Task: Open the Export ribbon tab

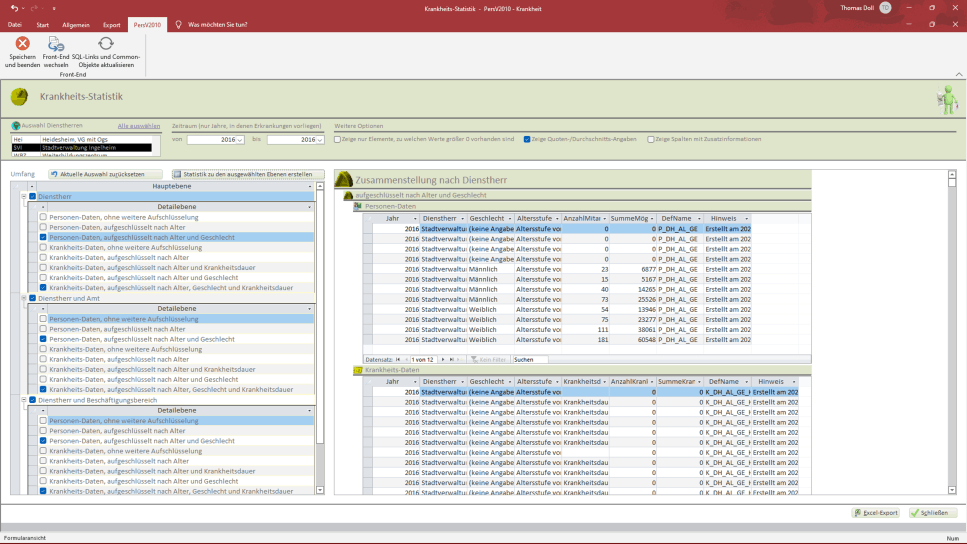Action: point(111,24)
